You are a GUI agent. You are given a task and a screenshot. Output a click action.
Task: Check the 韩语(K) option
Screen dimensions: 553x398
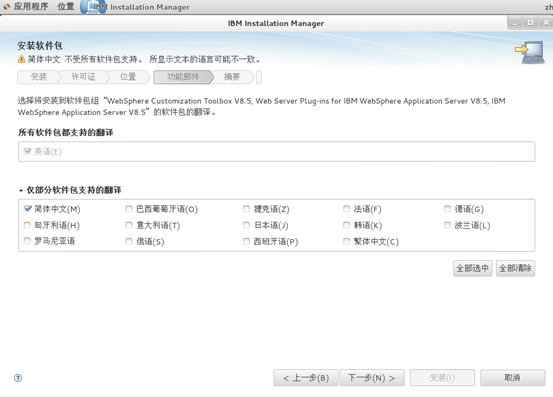pos(346,225)
